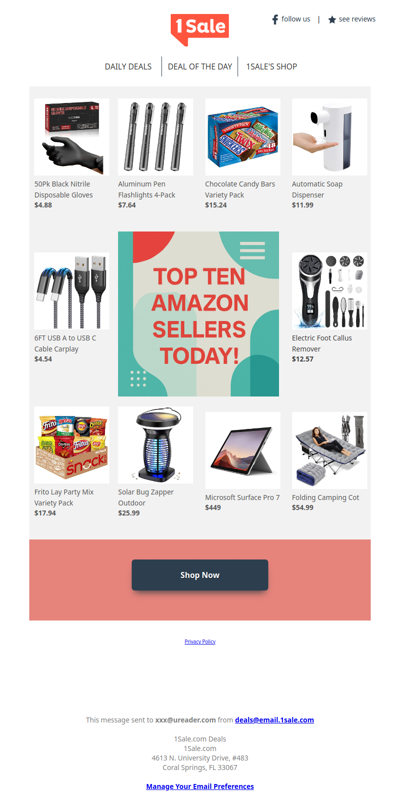The image size is (400, 805).
Task: Open the electric foot callus remover image
Action: tap(330, 291)
